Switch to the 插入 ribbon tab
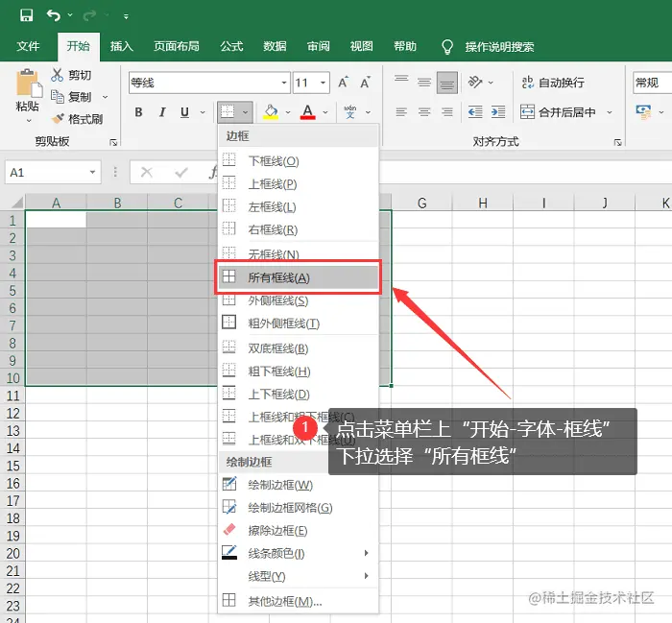The width and height of the screenshot is (672, 623). (122, 46)
